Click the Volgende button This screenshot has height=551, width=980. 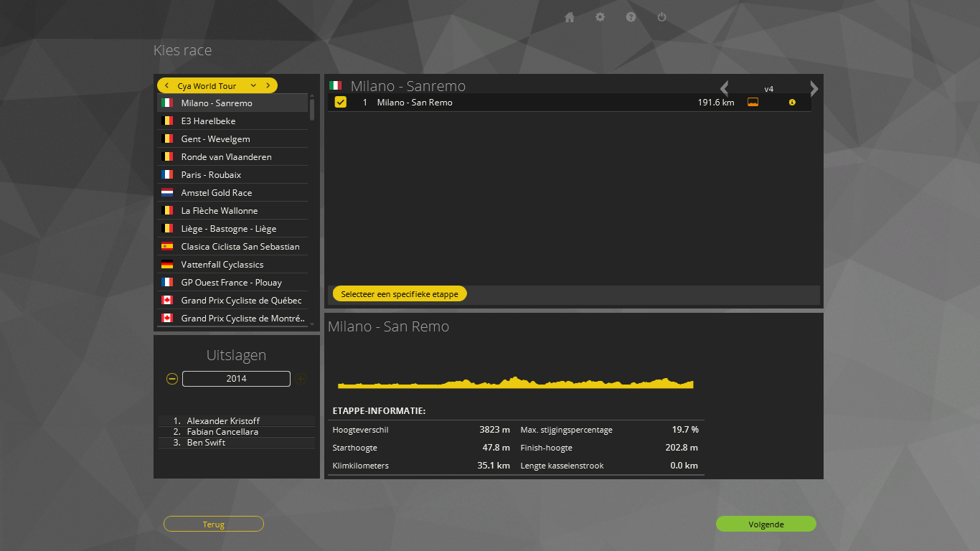click(765, 524)
